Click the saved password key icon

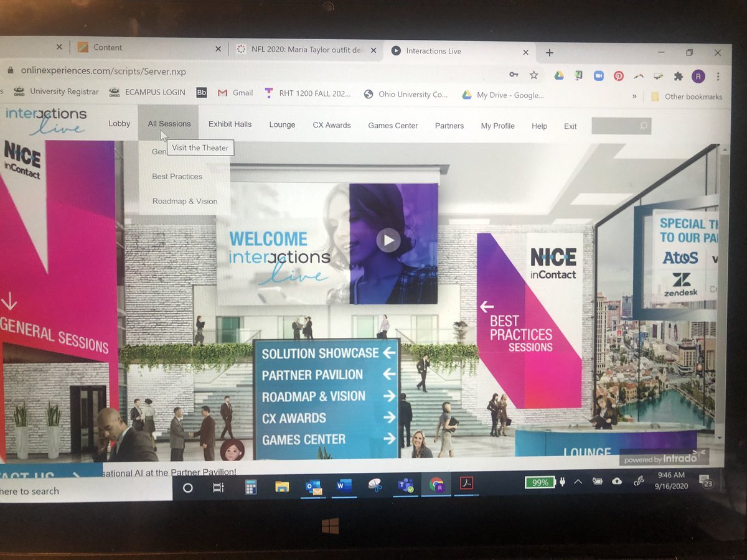(x=514, y=75)
